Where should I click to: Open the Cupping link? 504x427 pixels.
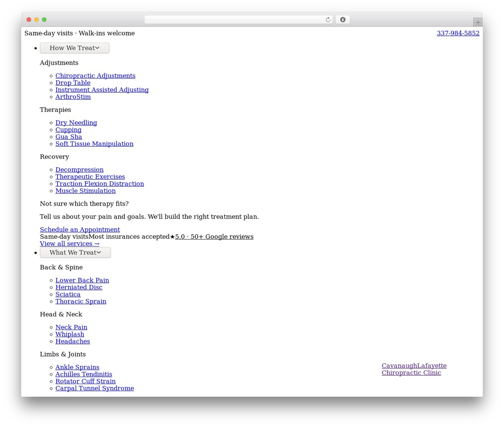[x=69, y=130]
